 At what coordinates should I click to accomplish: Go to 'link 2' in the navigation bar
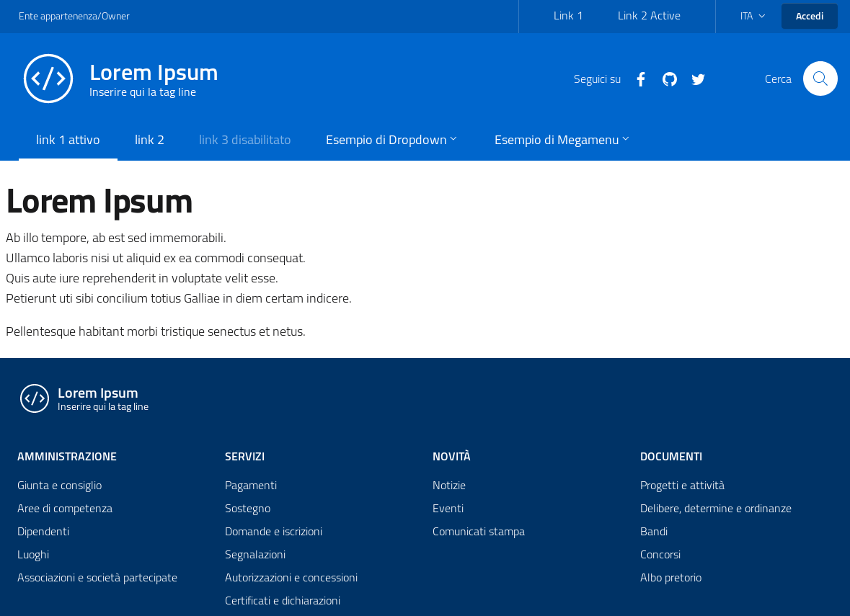(149, 140)
